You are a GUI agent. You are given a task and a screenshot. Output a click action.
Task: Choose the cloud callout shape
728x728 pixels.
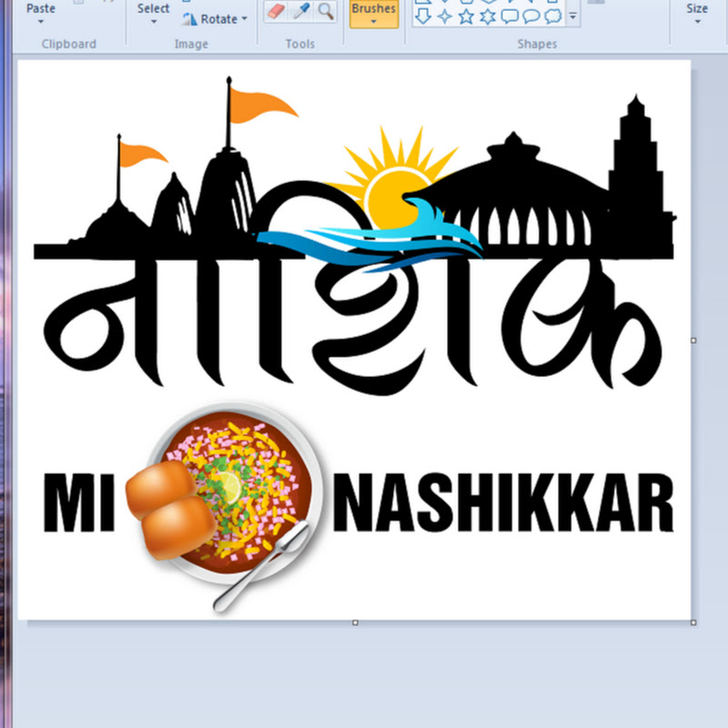coord(552,15)
